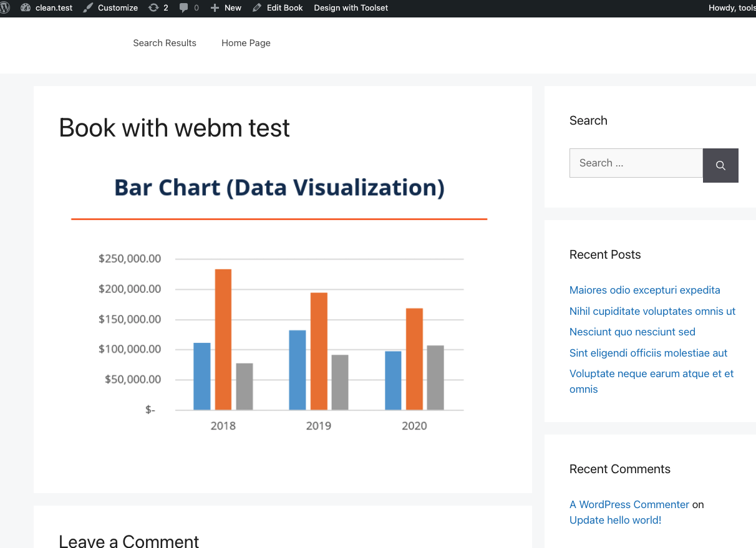The height and width of the screenshot is (548, 756).
Task: Click the 2018 orange bar in chart
Action: (x=223, y=339)
